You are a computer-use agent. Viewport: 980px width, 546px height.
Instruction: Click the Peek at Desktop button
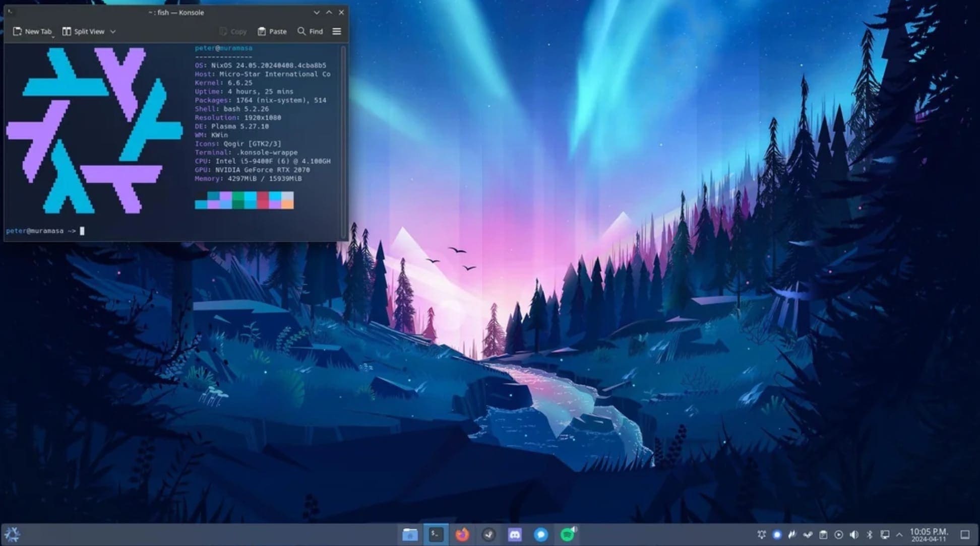click(965, 534)
